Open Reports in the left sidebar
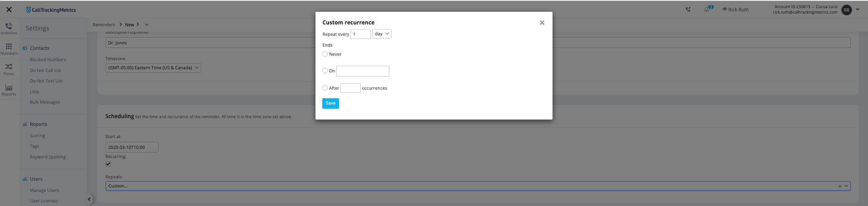This screenshot has height=206, width=868. click(9, 90)
